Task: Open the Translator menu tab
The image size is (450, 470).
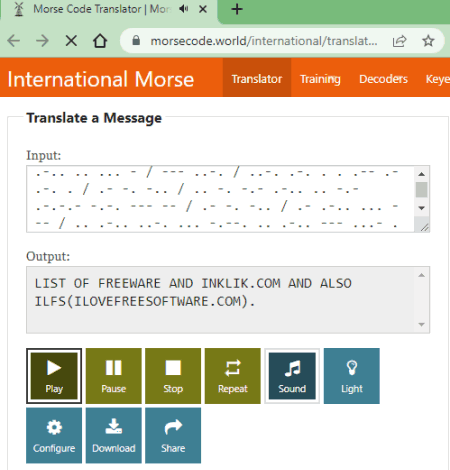Action: pyautogui.click(x=257, y=79)
